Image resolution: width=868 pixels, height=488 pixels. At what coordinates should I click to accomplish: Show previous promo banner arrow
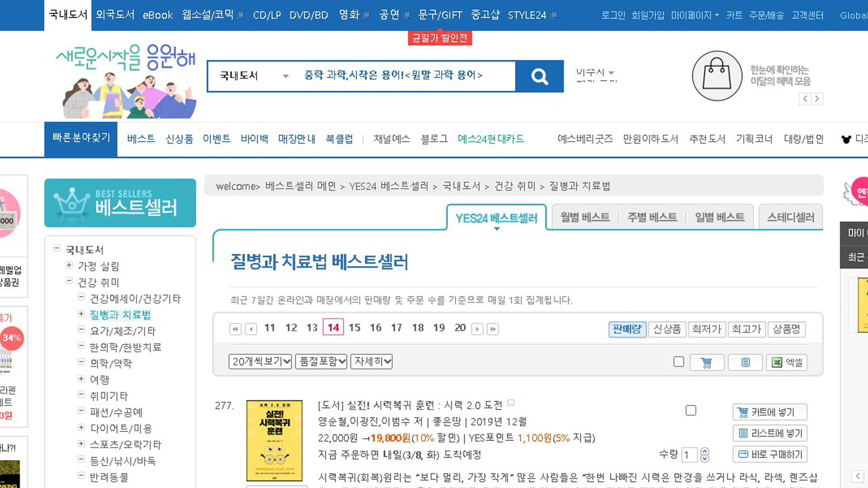pyautogui.click(x=805, y=99)
